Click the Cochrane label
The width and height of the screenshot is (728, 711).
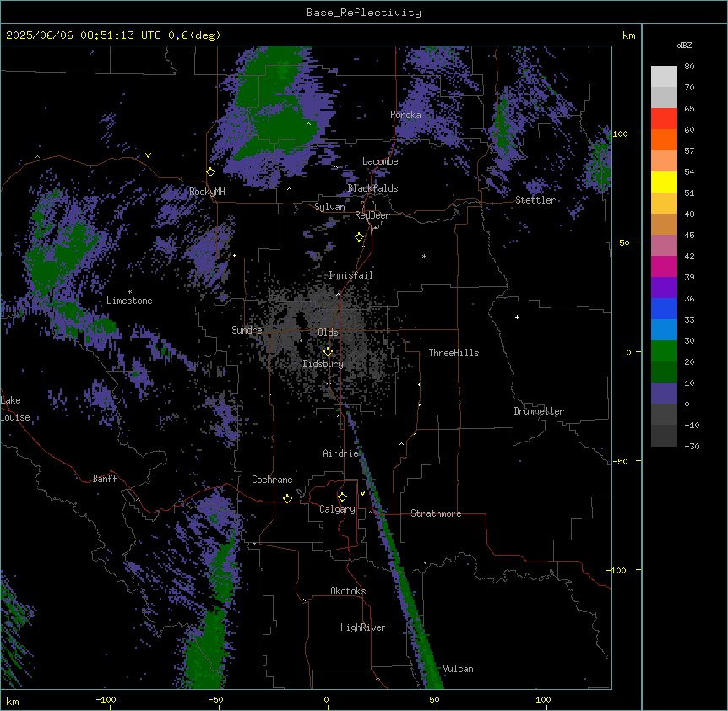tap(272, 480)
